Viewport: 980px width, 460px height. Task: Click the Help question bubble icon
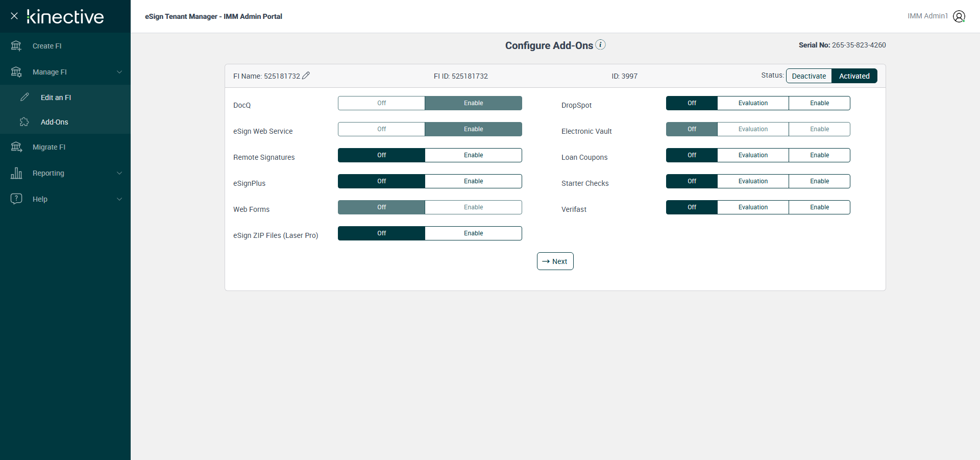[16, 199]
